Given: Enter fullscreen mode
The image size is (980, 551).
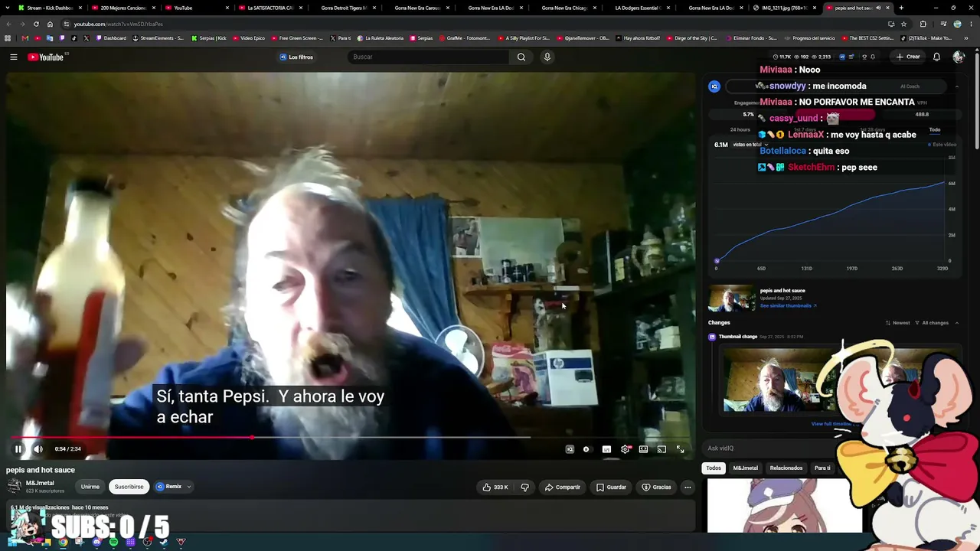Looking at the screenshot, I should (680, 449).
